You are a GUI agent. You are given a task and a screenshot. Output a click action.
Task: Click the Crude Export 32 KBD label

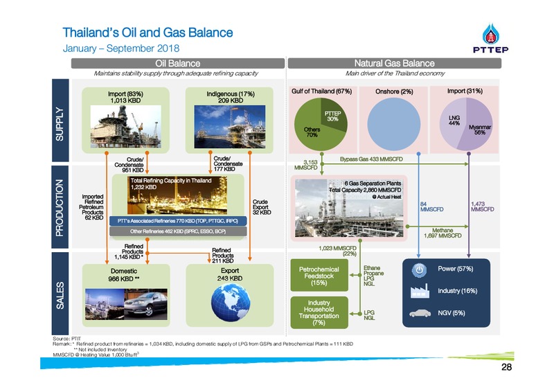pyautogui.click(x=262, y=207)
